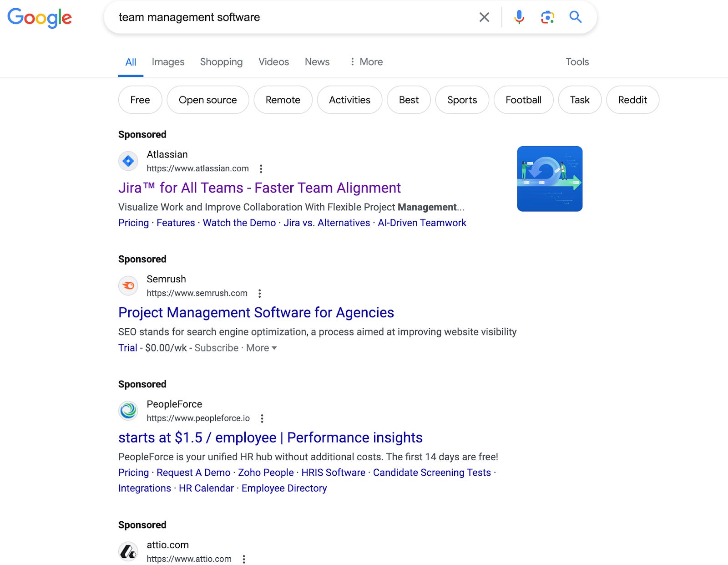Apply the Open source filter chip
Image resolution: width=728 pixels, height=565 pixels.
pyautogui.click(x=208, y=100)
